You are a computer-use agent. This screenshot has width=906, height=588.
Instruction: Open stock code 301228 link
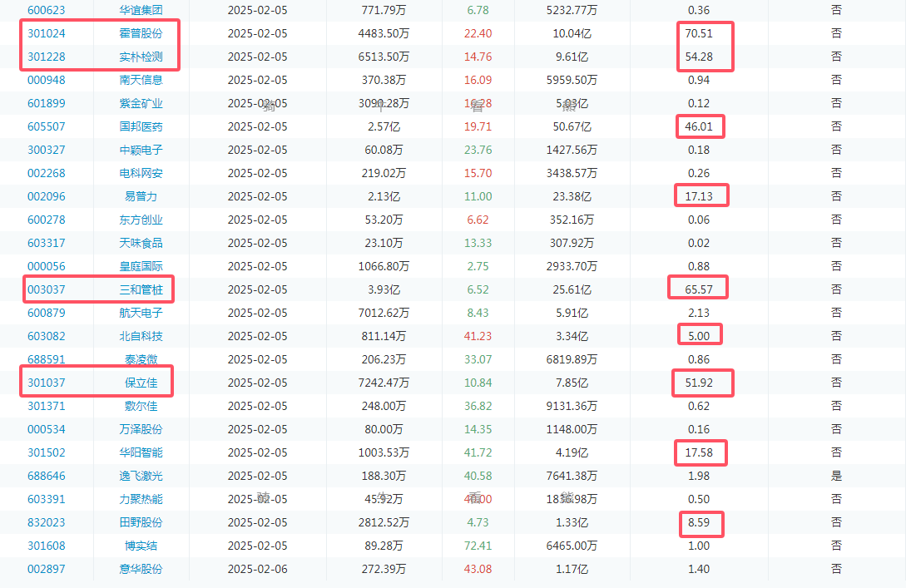pyautogui.click(x=47, y=57)
